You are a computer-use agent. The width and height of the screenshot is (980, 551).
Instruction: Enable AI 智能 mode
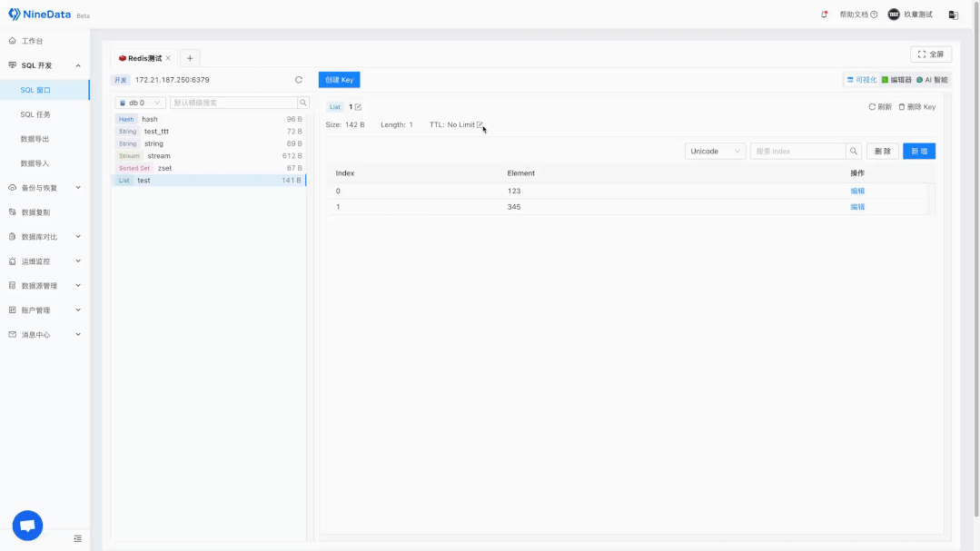click(935, 79)
